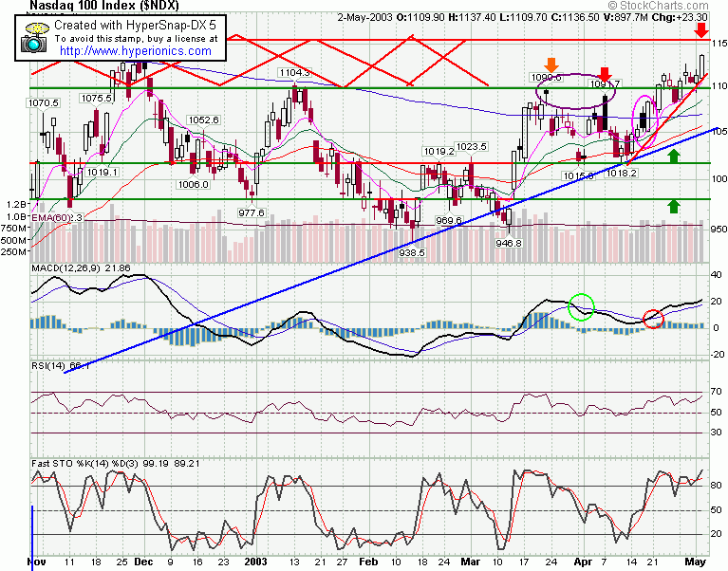Click the Apr label on the date axis
The width and height of the screenshot is (728, 571).
583,562
